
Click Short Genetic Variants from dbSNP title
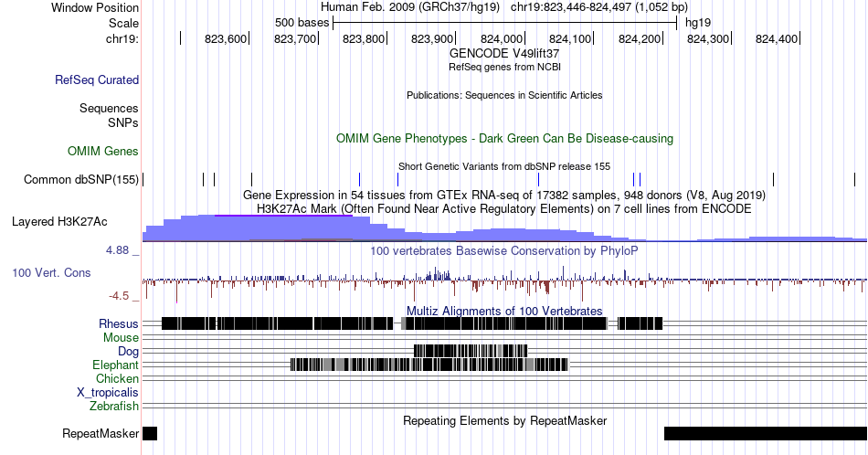point(504,166)
